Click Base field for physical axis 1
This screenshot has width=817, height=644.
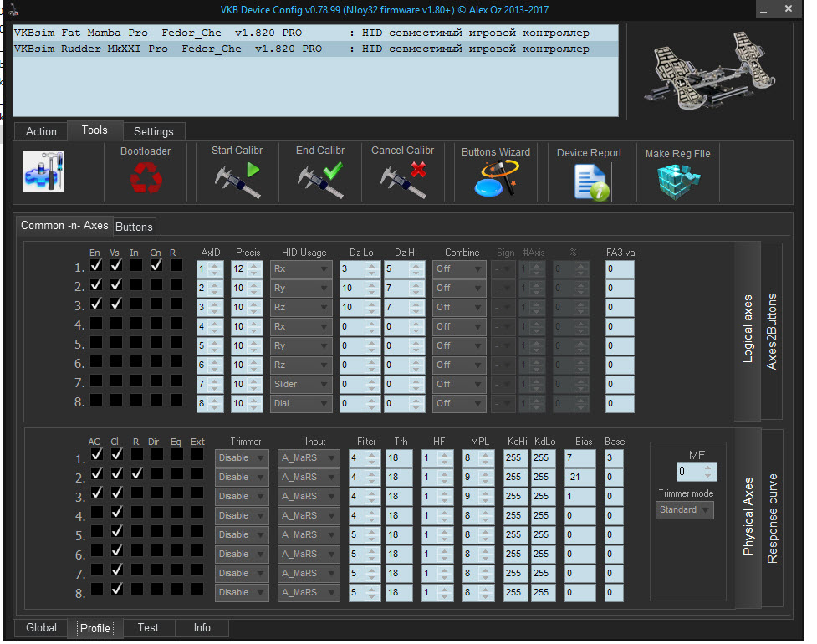pos(614,458)
